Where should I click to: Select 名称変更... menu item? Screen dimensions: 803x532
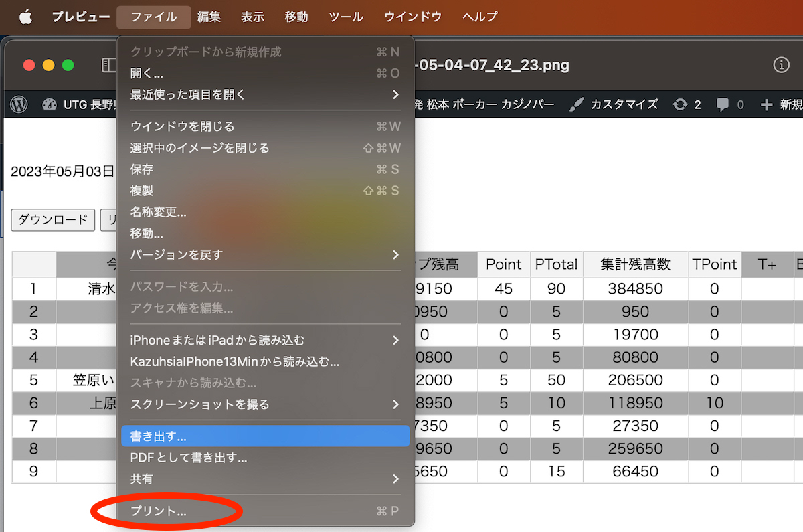click(x=158, y=212)
